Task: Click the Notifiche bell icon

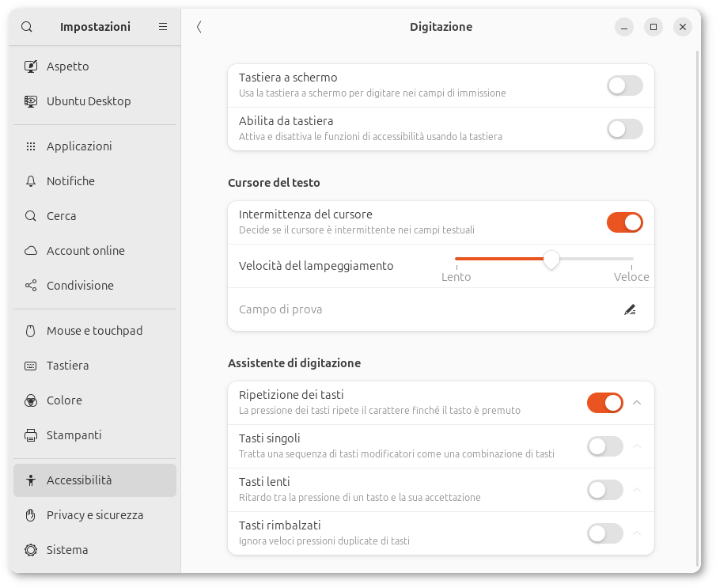Action: 31,181
